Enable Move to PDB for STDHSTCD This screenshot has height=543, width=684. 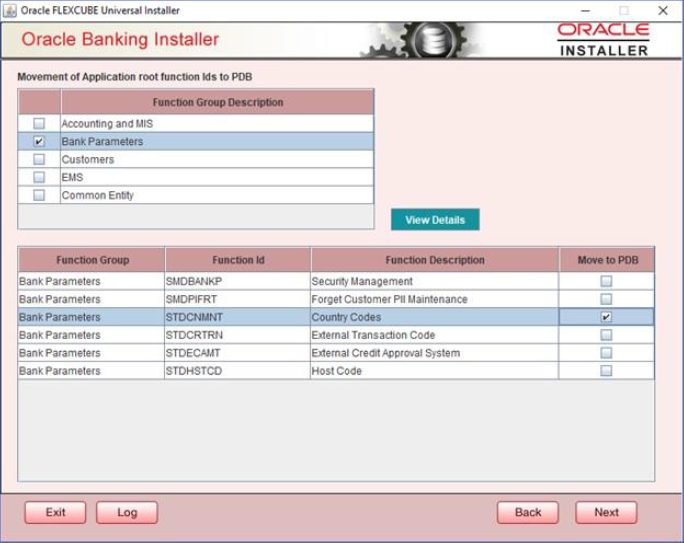tap(606, 371)
